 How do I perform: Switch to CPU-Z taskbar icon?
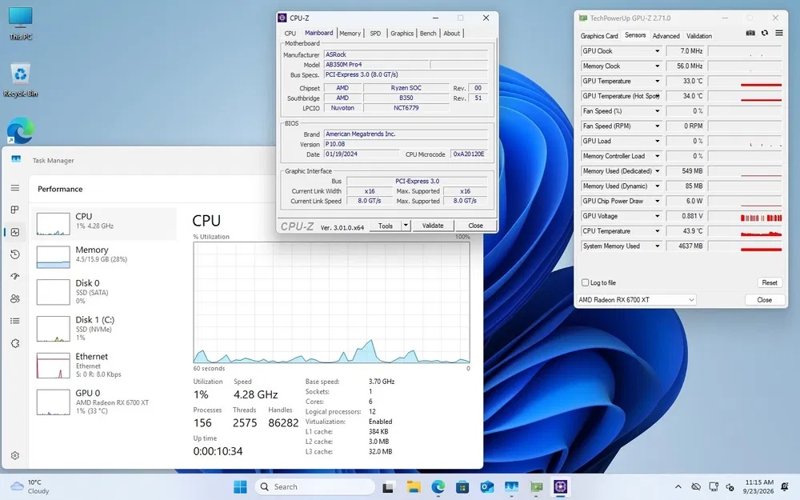point(561,487)
